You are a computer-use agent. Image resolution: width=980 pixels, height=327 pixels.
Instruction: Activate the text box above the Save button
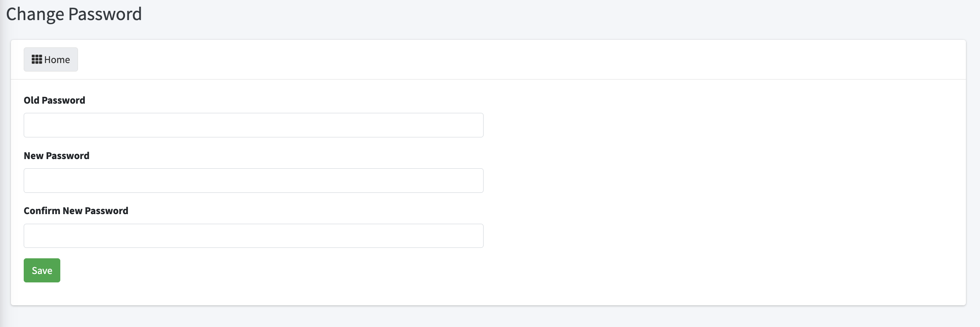point(254,236)
